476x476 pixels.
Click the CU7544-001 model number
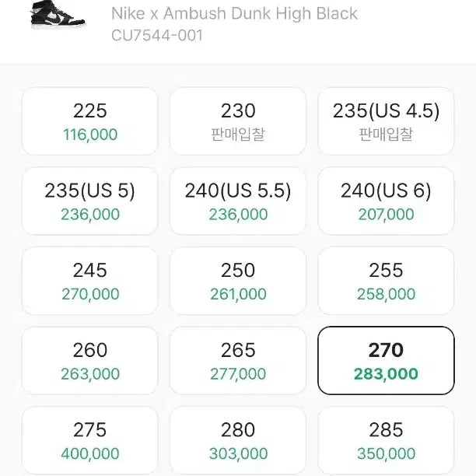pos(157,35)
